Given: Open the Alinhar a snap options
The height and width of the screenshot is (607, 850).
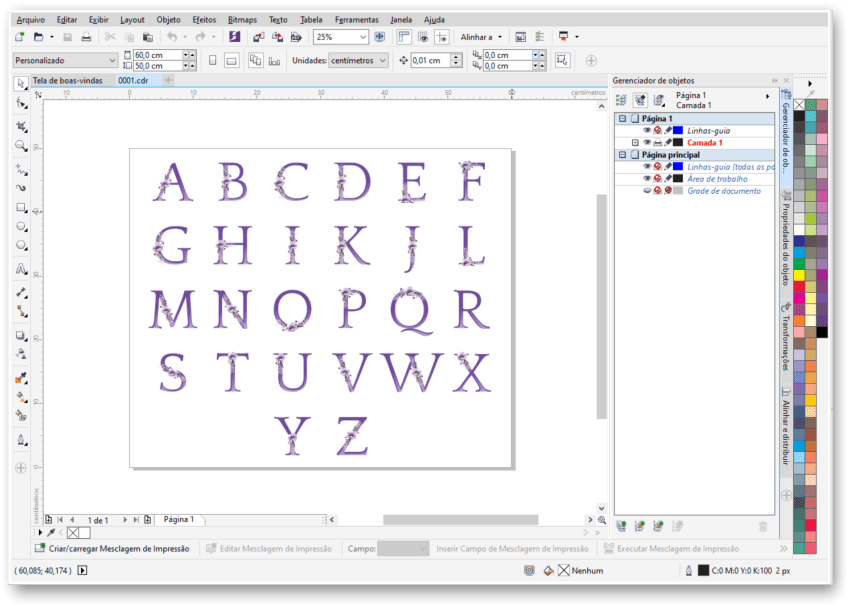Looking at the screenshot, I should coord(481,37).
